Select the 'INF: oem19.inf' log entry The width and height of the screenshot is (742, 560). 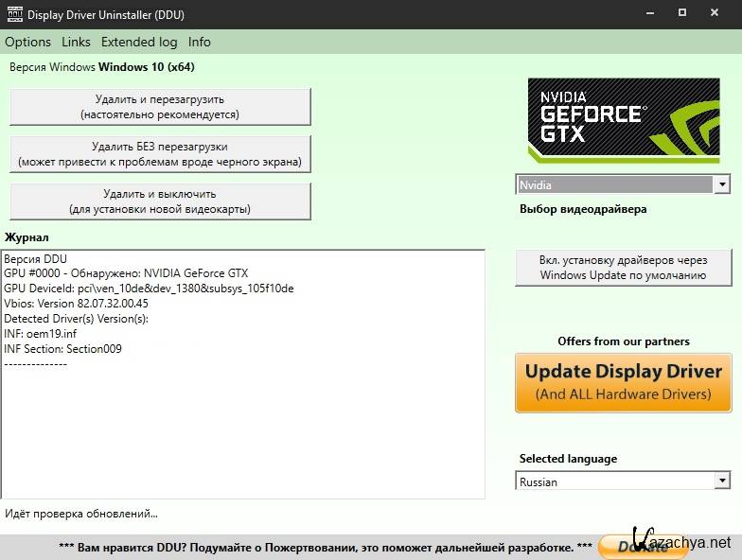point(42,334)
